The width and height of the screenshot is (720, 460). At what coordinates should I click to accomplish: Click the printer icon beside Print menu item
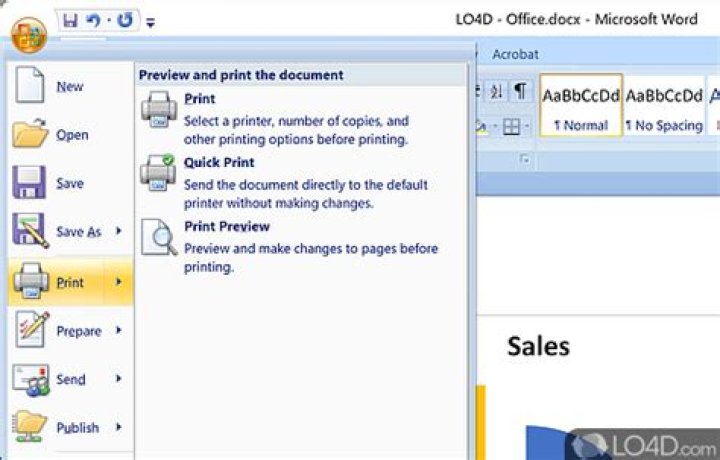(x=31, y=281)
